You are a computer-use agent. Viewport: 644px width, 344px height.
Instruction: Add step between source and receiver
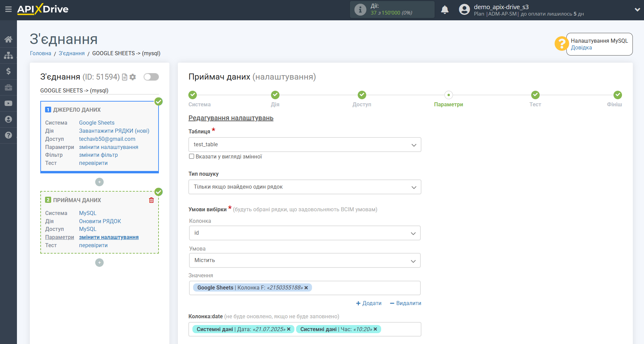99,182
